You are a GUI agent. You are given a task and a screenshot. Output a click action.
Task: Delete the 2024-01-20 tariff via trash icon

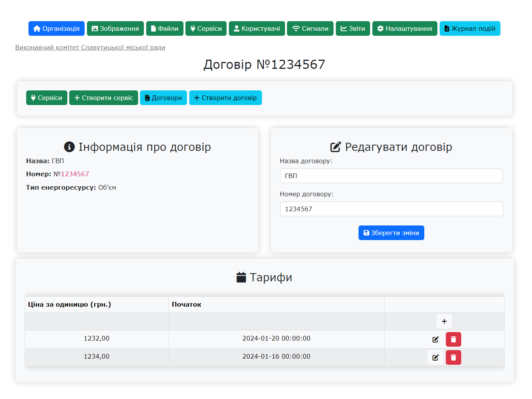coord(453,339)
